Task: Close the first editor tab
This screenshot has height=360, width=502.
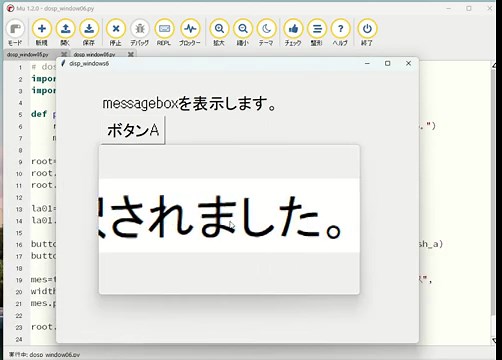Action: point(64,54)
